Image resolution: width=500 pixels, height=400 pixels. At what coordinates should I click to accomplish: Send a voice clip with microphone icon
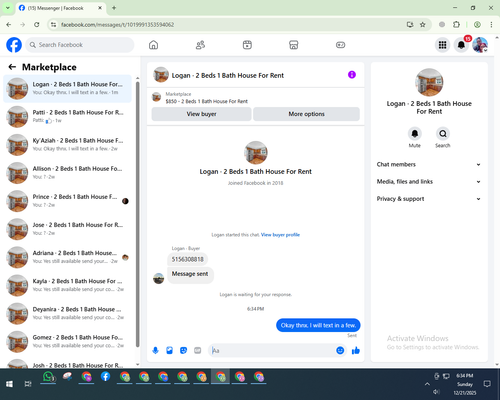[155, 350]
